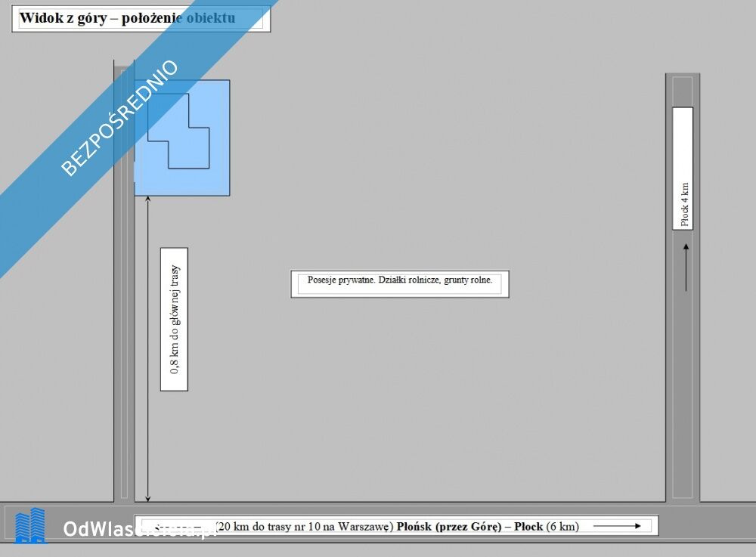Click the 'Płońsk (przez Górę)' text

[449, 526]
